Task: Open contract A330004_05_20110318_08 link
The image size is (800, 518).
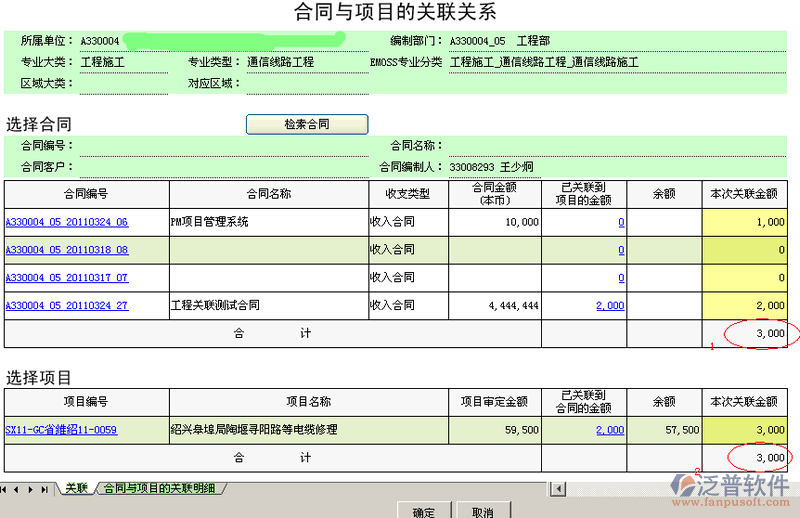Action: (67, 250)
